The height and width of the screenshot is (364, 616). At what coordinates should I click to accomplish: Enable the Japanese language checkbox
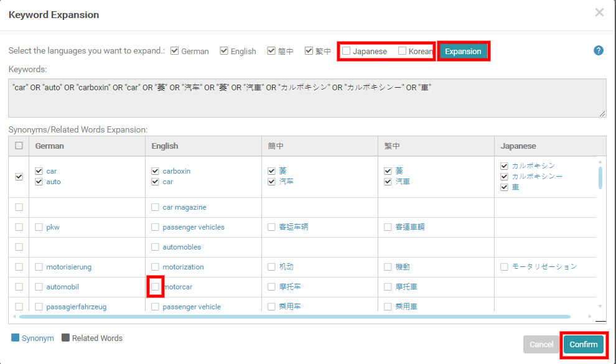(x=345, y=50)
